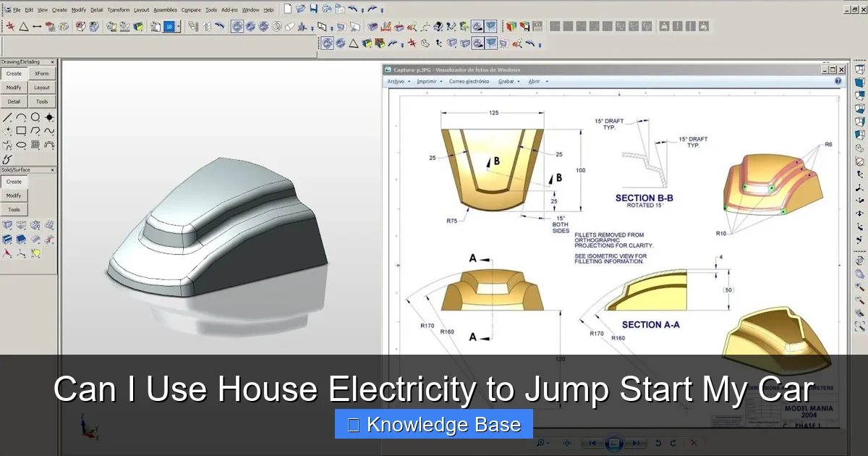Expand the dropdown arrow next to Undo
Viewport: 868px width, 456px height.
coord(362,10)
